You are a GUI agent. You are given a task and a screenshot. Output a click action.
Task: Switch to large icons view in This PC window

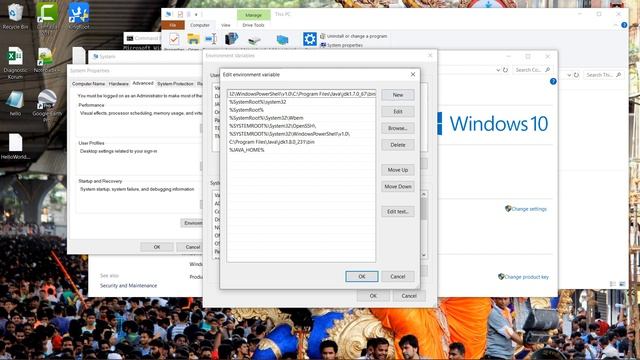[622, 284]
